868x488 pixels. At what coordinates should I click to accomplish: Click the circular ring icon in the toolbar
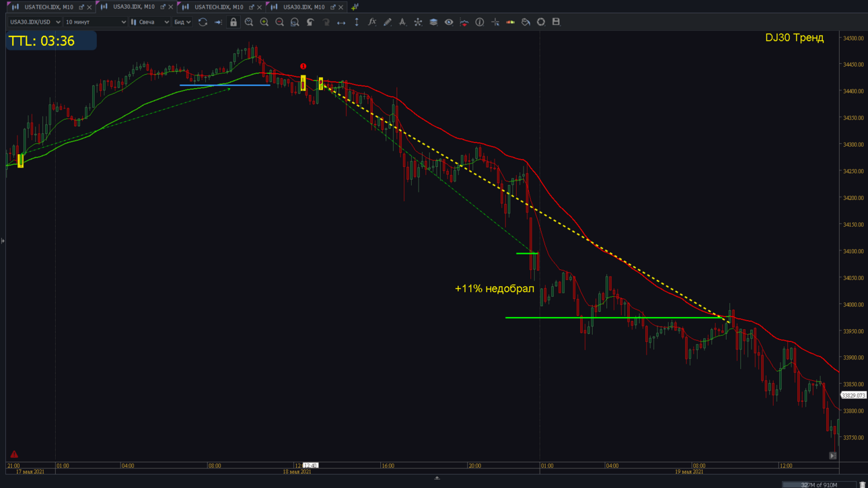pyautogui.click(x=541, y=22)
